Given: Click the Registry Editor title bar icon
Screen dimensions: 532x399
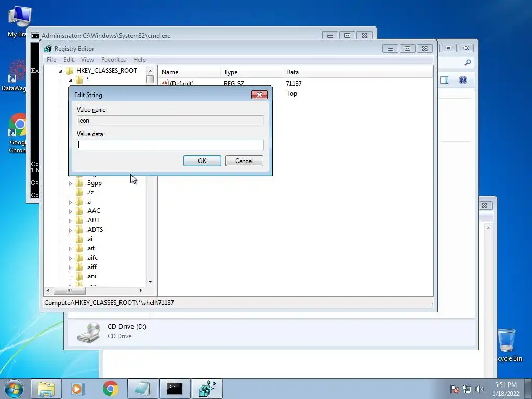Looking at the screenshot, I should pos(48,48).
